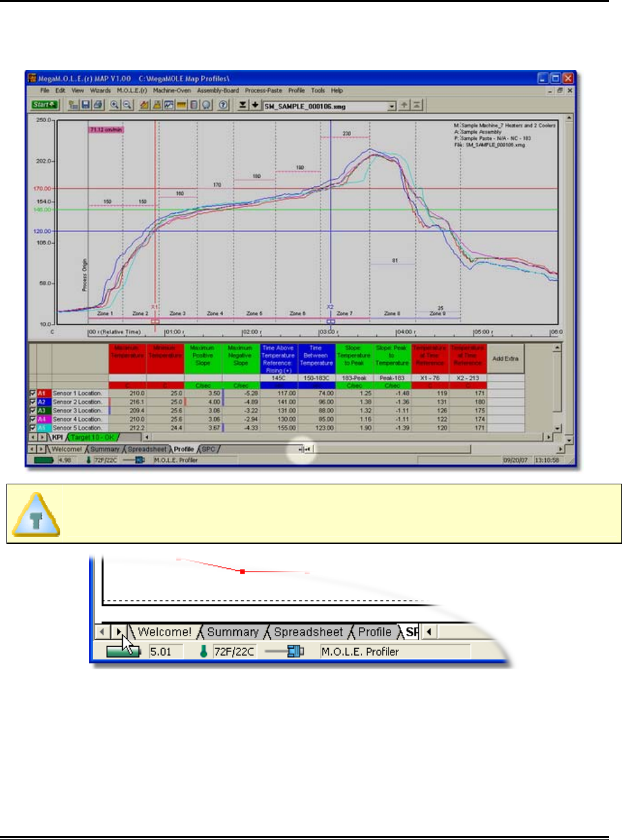
Task: Click the graph vertical scrollbar up arrow
Action: (x=569, y=119)
